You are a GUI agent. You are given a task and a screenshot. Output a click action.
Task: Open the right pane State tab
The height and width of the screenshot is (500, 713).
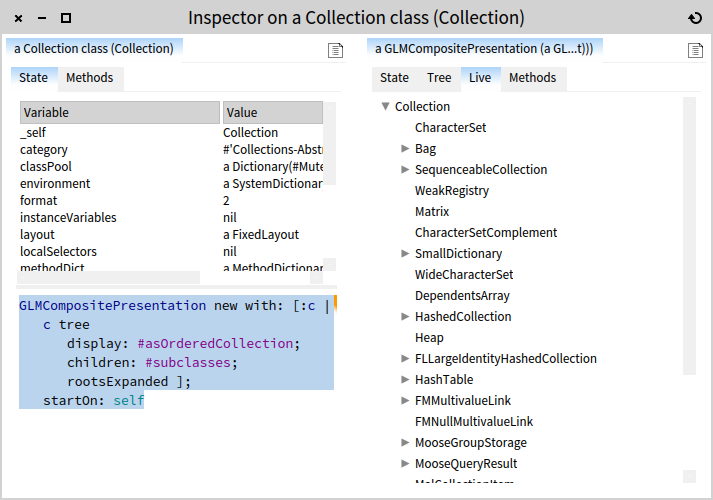click(394, 78)
